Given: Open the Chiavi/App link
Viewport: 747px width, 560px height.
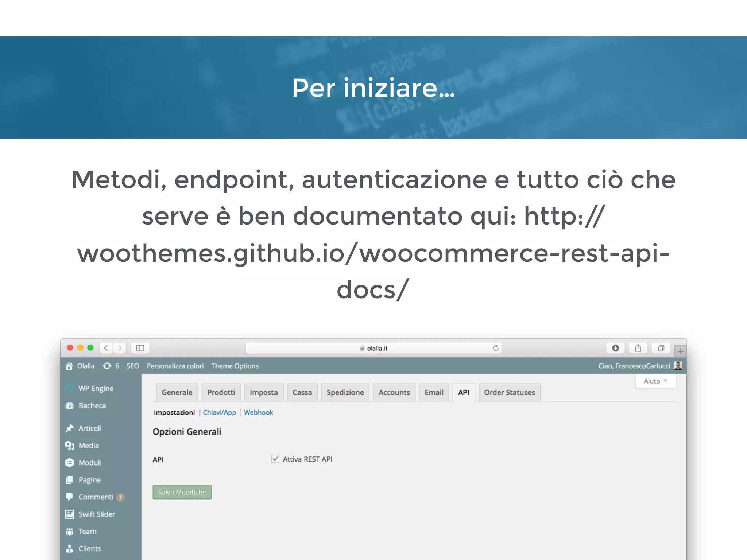Looking at the screenshot, I should coord(219,412).
